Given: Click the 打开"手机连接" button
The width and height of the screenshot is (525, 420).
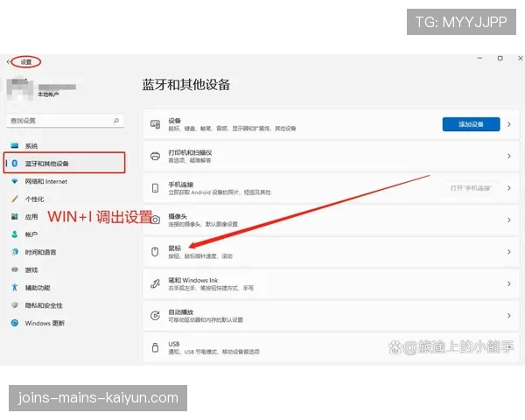Looking at the screenshot, I should coord(471,188).
